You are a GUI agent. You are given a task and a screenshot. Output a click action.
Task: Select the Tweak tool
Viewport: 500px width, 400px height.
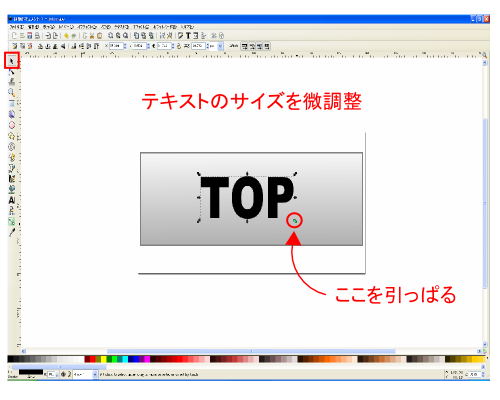pos(12,82)
